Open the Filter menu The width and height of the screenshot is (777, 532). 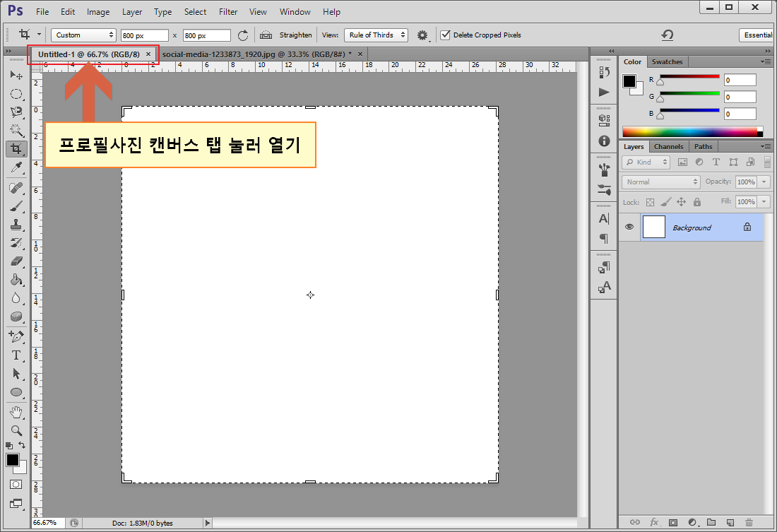pyautogui.click(x=228, y=12)
